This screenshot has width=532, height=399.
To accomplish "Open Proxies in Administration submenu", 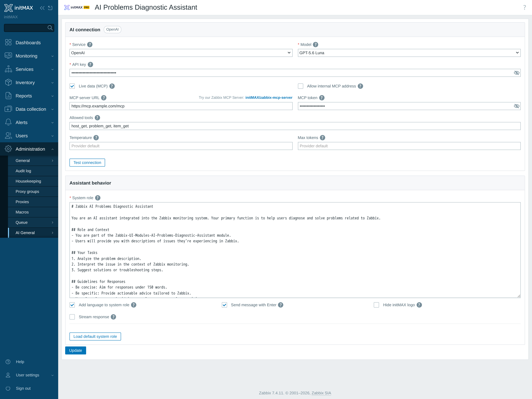I will (33, 202).
